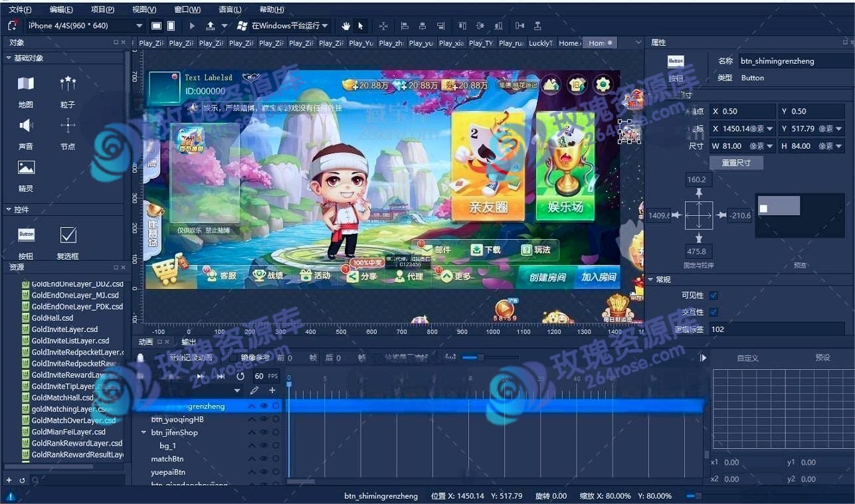The height and width of the screenshot is (504, 855).
Task: Open GoldHall.csd in resources list
Action: click(52, 318)
